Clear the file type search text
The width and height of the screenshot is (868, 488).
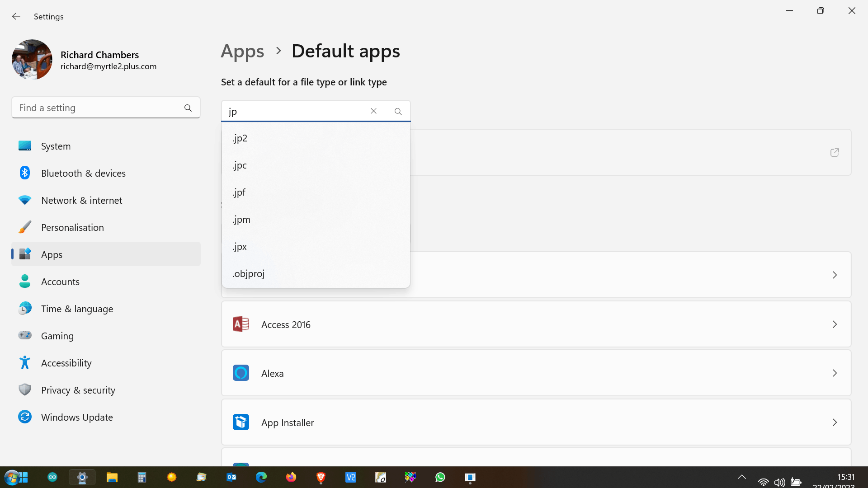tap(373, 111)
